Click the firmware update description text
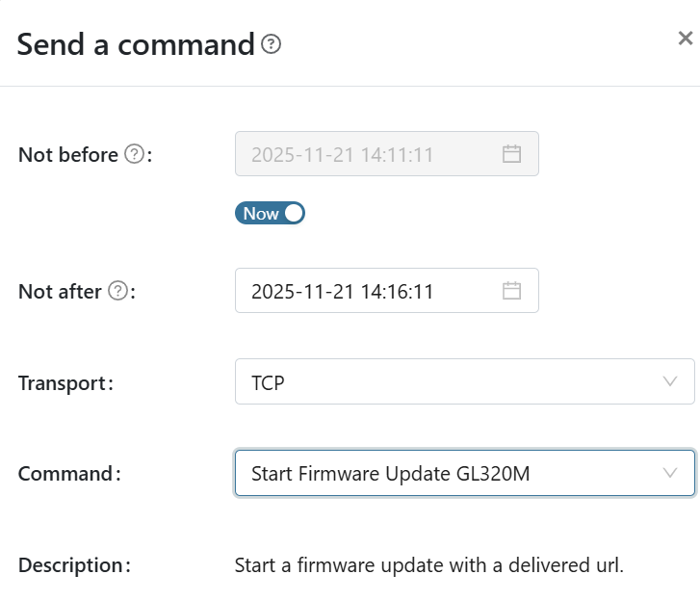 pyautogui.click(x=428, y=564)
